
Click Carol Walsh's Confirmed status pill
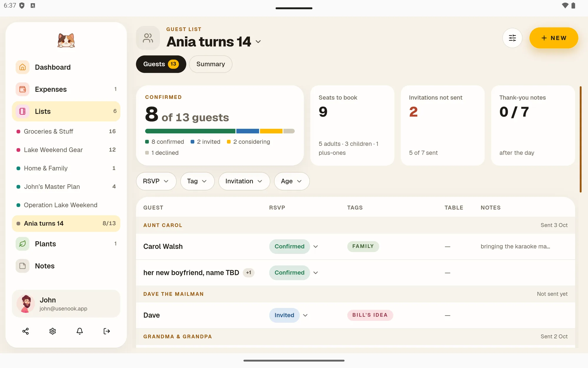pos(289,246)
